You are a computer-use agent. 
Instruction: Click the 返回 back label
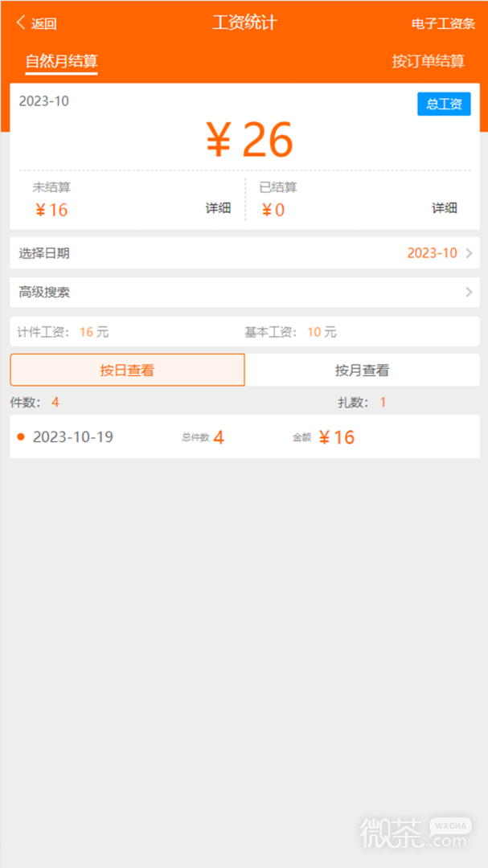click(43, 24)
